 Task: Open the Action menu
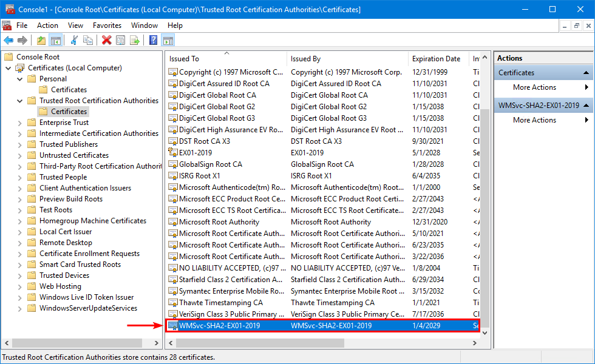pos(47,25)
